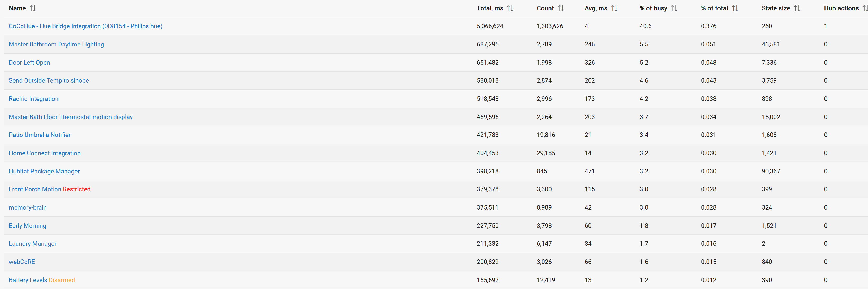Open Battery Levels Disarmed entry

42,280
